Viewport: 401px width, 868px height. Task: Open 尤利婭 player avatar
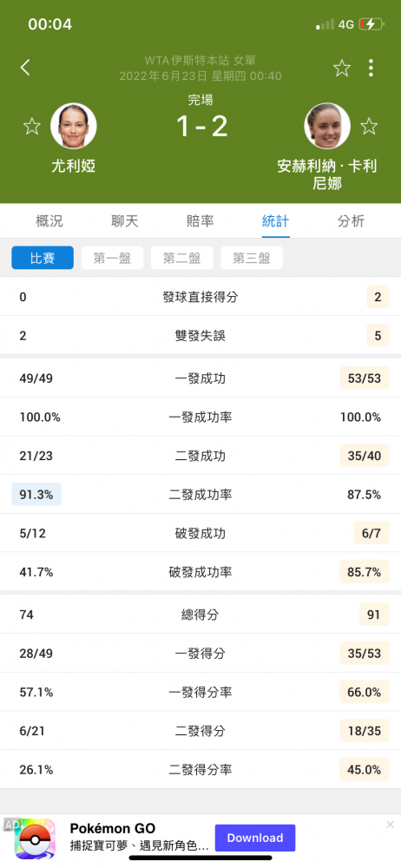click(x=74, y=126)
